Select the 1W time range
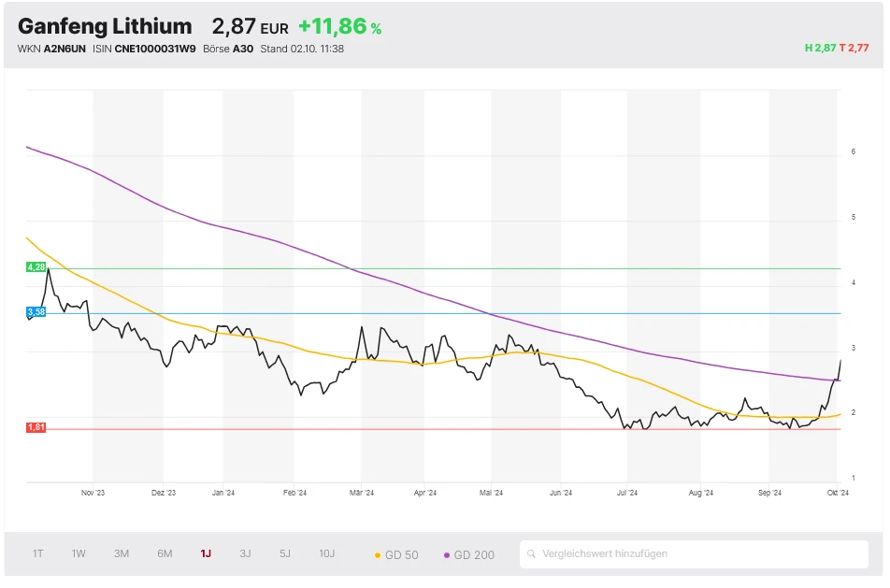 coord(79,554)
